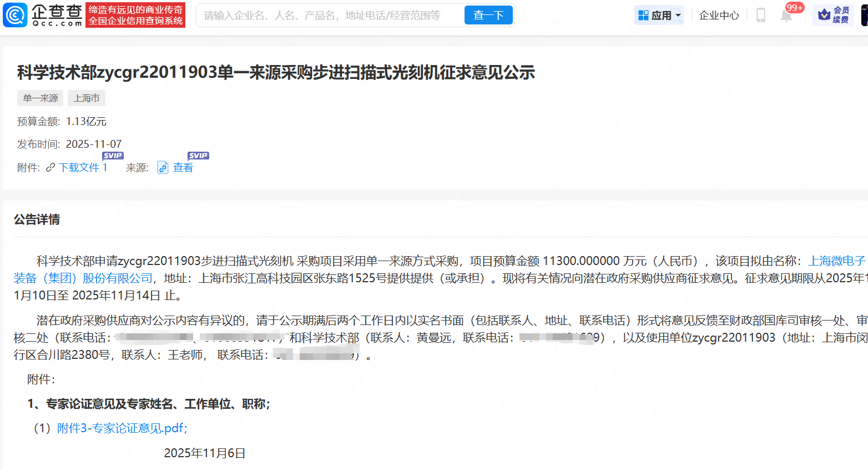Click the link icon next to 下载文件

pos(51,167)
